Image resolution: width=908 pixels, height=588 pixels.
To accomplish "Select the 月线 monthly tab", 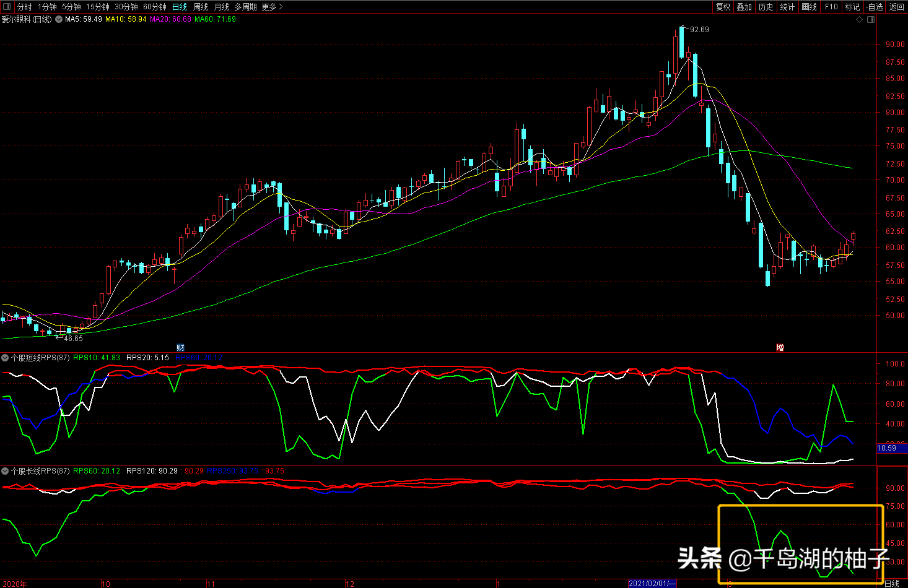I will coord(221,7).
